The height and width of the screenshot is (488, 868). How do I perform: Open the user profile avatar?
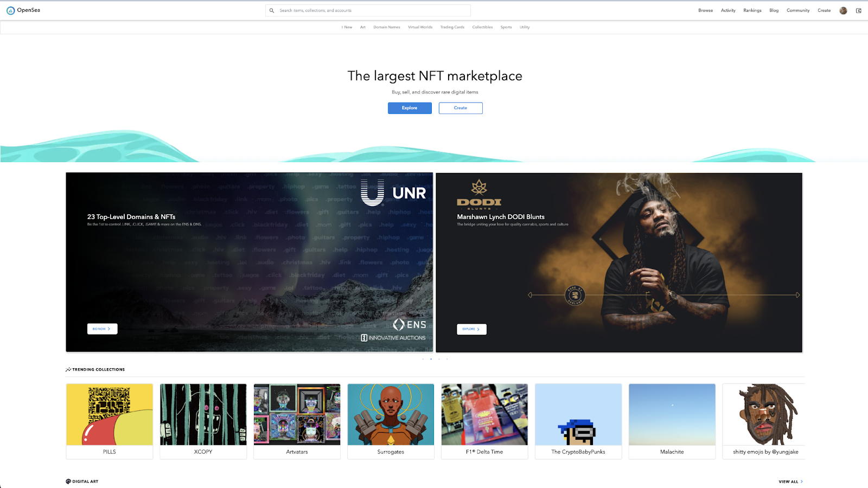click(843, 10)
